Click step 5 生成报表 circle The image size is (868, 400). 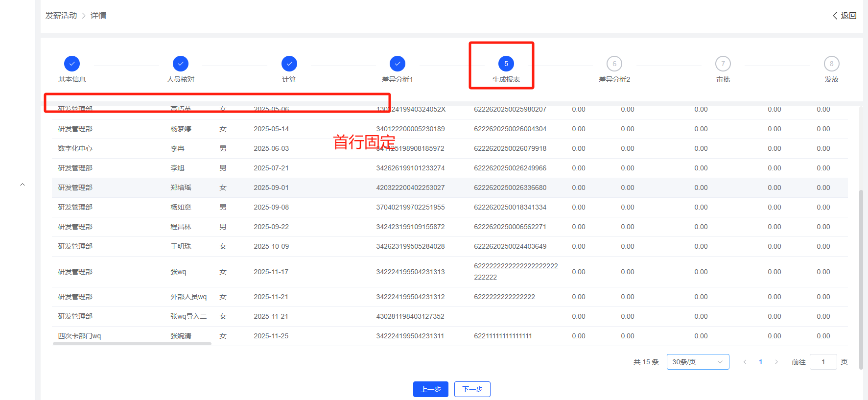click(x=506, y=64)
